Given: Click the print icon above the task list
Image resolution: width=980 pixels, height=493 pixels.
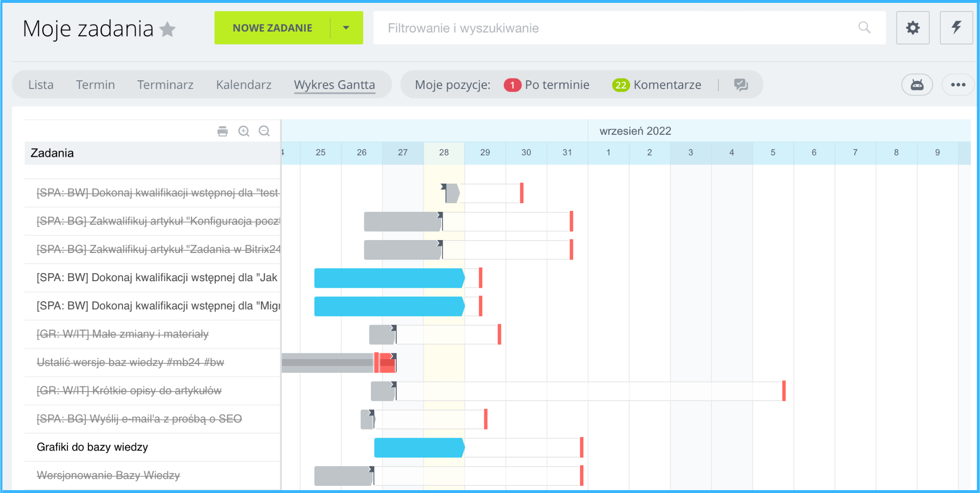Looking at the screenshot, I should coord(223,131).
